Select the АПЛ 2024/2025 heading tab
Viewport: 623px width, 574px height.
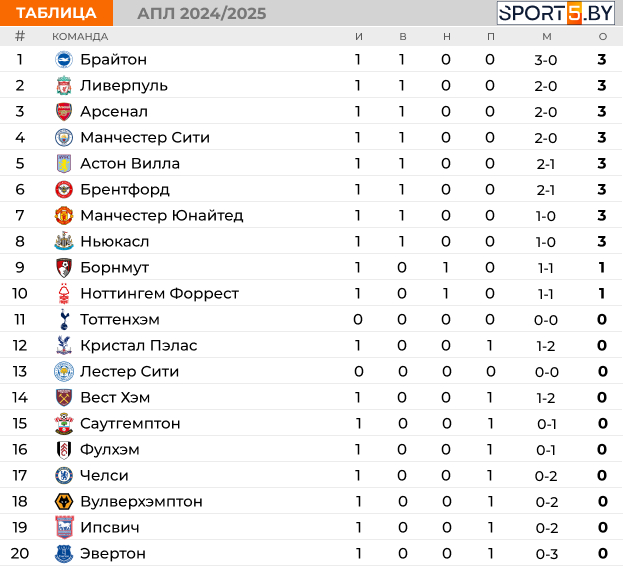pos(201,14)
